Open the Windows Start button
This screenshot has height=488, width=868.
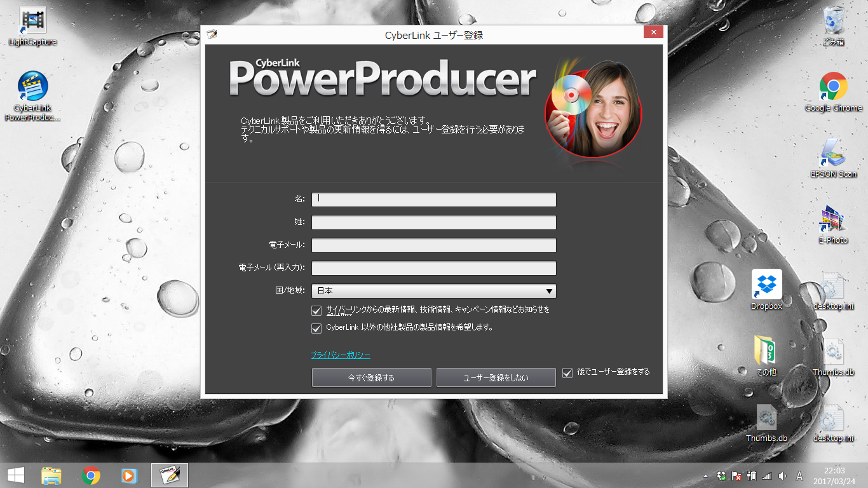(15, 475)
